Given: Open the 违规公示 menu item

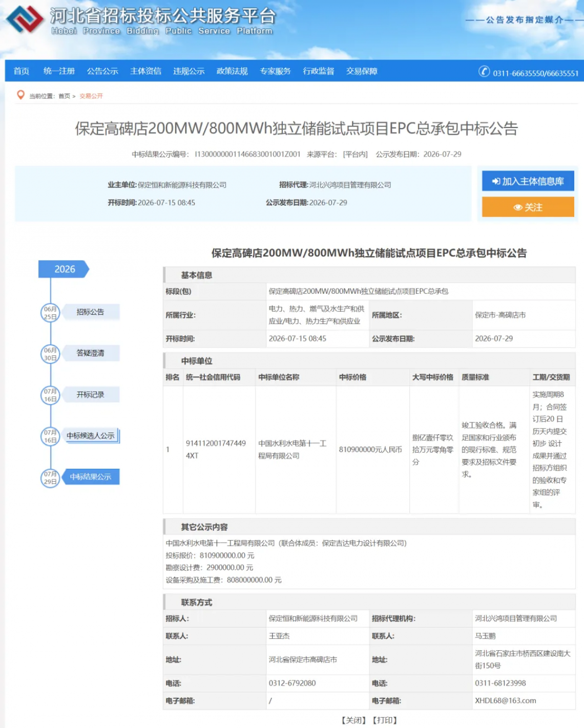Looking at the screenshot, I should tap(189, 71).
